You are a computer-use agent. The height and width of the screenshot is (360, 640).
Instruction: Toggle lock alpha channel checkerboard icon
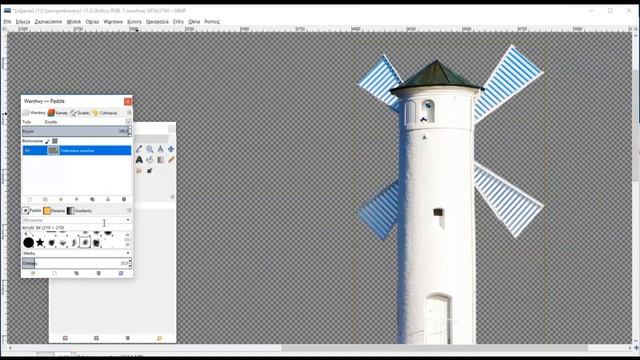coord(55,141)
